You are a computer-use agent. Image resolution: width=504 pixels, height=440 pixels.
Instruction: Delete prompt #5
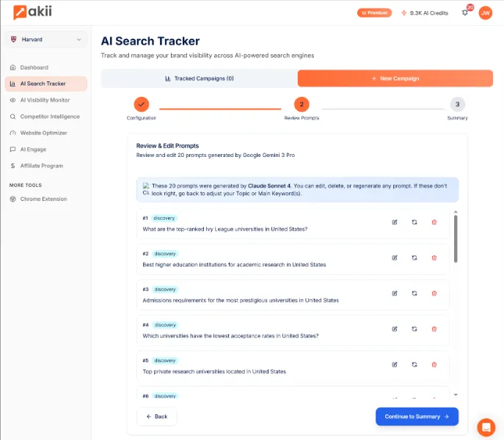(x=434, y=364)
